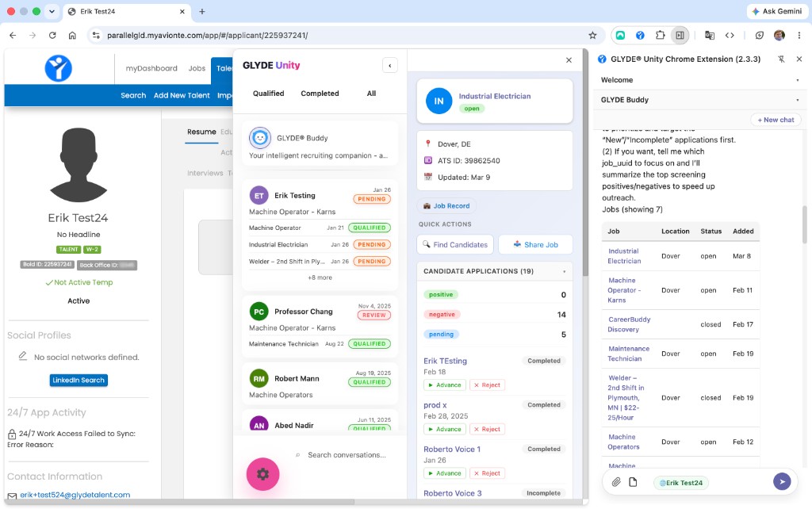
Task: Click the GLYDE Buddy robot avatar
Action: 260,138
